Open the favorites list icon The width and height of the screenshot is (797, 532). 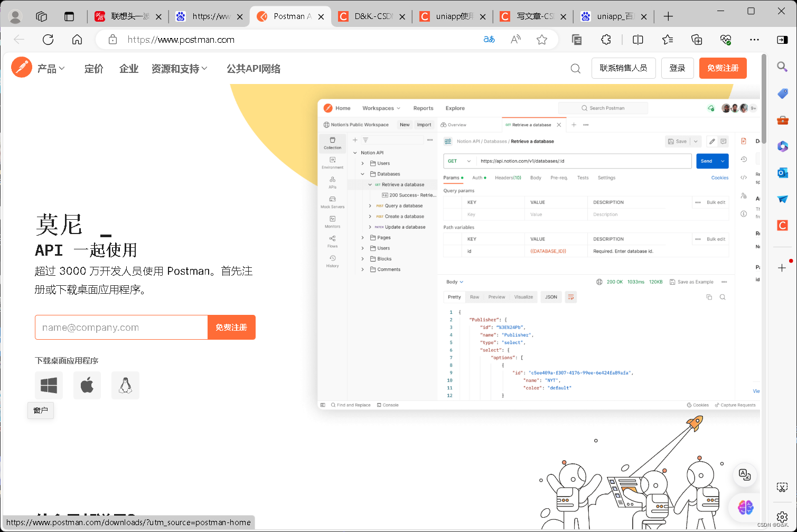[668, 40]
